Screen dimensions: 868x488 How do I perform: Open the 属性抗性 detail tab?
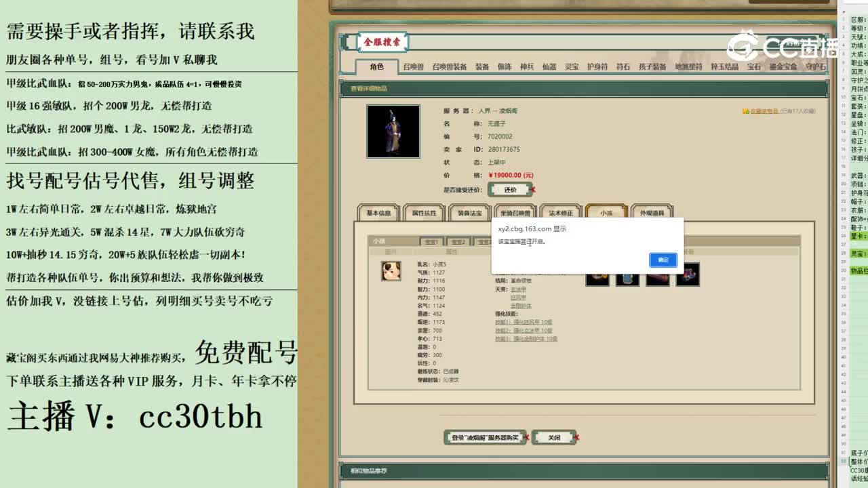tap(424, 213)
